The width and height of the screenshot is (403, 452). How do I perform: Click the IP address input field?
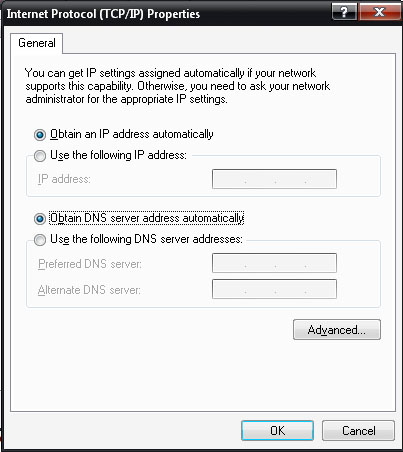pos(274,179)
